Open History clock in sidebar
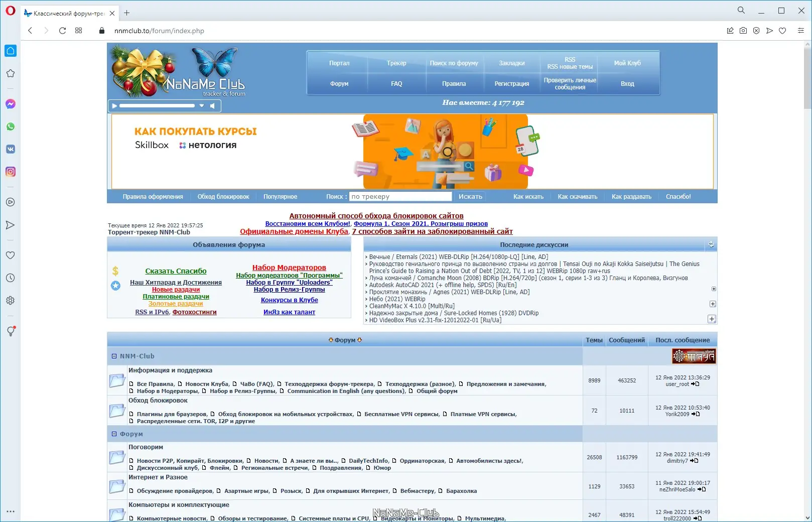The width and height of the screenshot is (812, 522). click(10, 278)
